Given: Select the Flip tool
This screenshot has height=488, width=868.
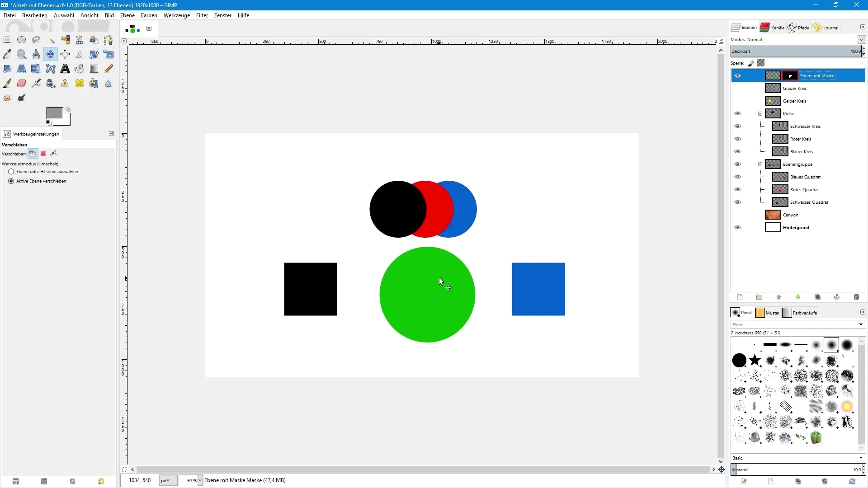Looking at the screenshot, I should tap(36, 69).
